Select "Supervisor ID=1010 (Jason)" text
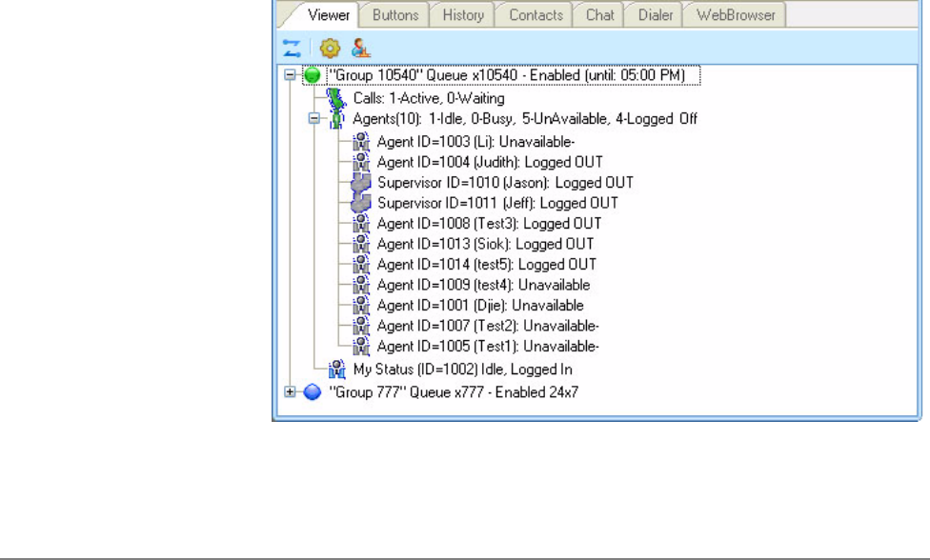The image size is (930, 560). tap(463, 183)
